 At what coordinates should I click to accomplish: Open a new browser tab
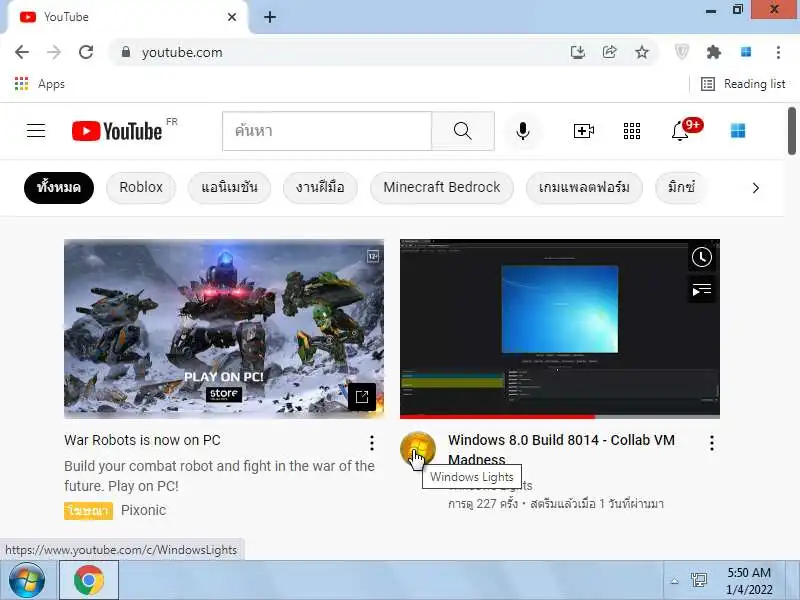coord(270,17)
